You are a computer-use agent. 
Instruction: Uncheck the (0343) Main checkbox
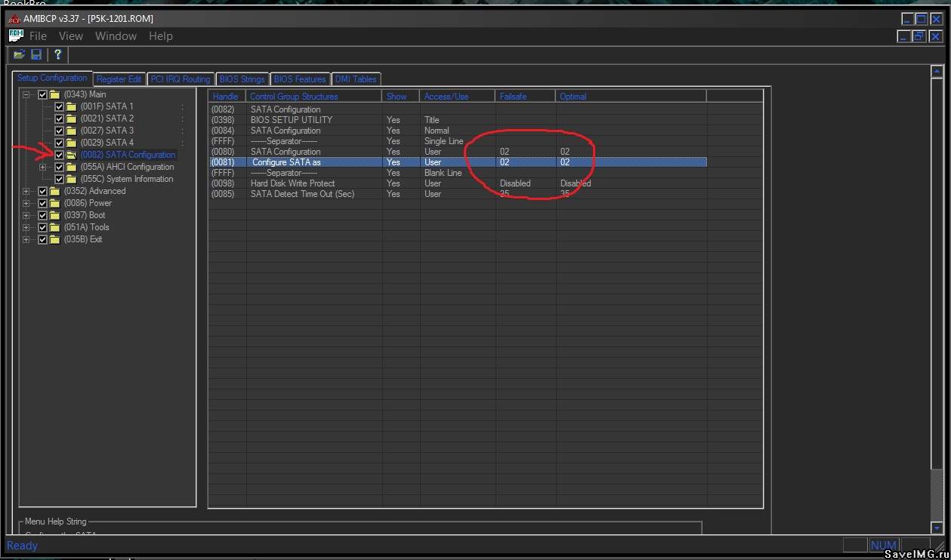pos(43,94)
